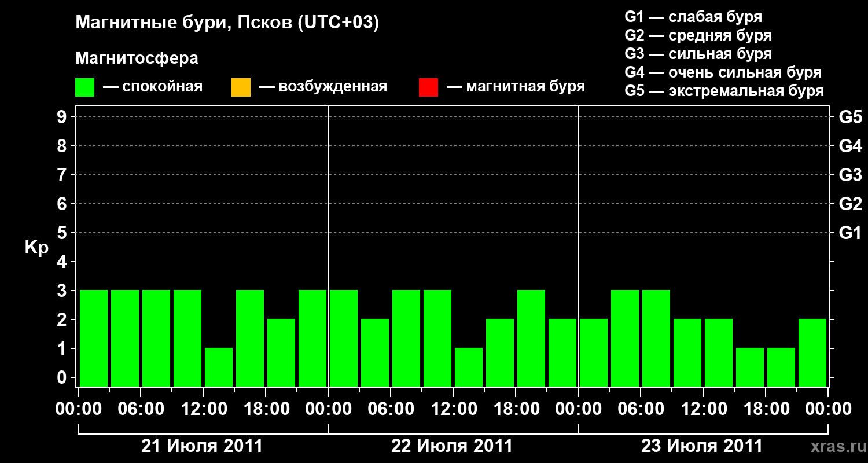Click the '22 Июля 2011' date label
Viewport: 868px width, 463px height.
pos(452,446)
